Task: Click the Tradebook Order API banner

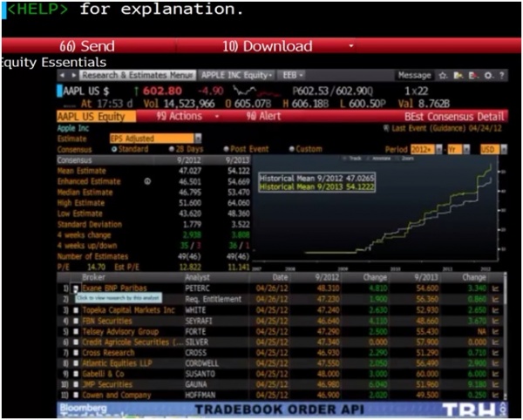Action: (282, 410)
